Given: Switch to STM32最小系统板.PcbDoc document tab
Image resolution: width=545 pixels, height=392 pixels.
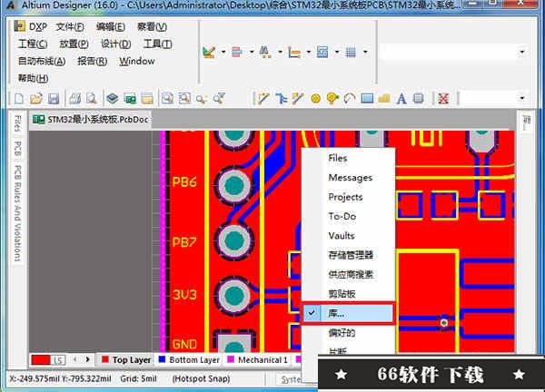Looking at the screenshot, I should coord(91,120).
